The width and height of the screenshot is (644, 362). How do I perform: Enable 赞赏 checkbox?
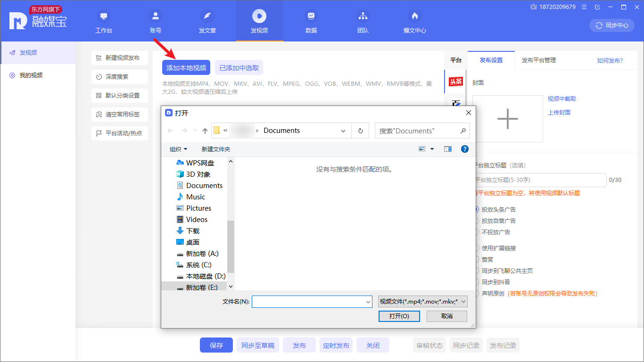(x=477, y=259)
